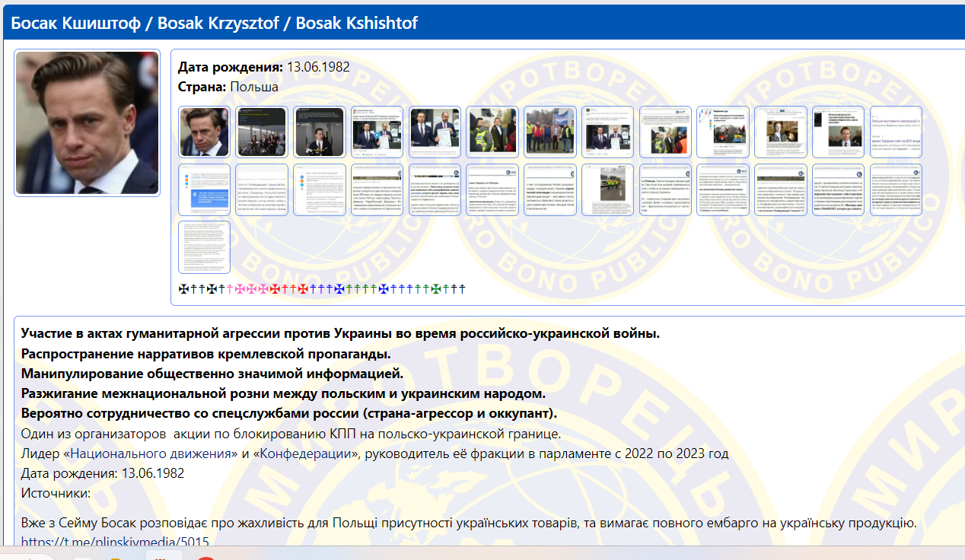
Task: Click 'Разжигание межнациональной розни' line
Action: [x=284, y=393]
